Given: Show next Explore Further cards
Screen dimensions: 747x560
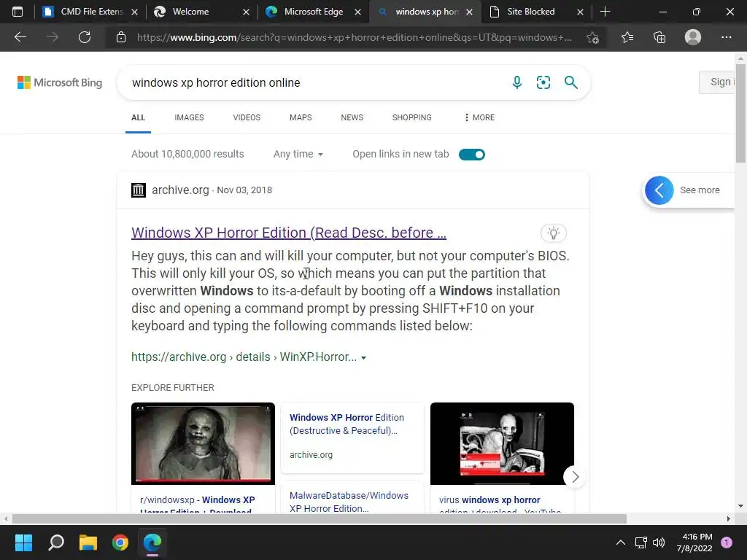Looking at the screenshot, I should click(575, 477).
